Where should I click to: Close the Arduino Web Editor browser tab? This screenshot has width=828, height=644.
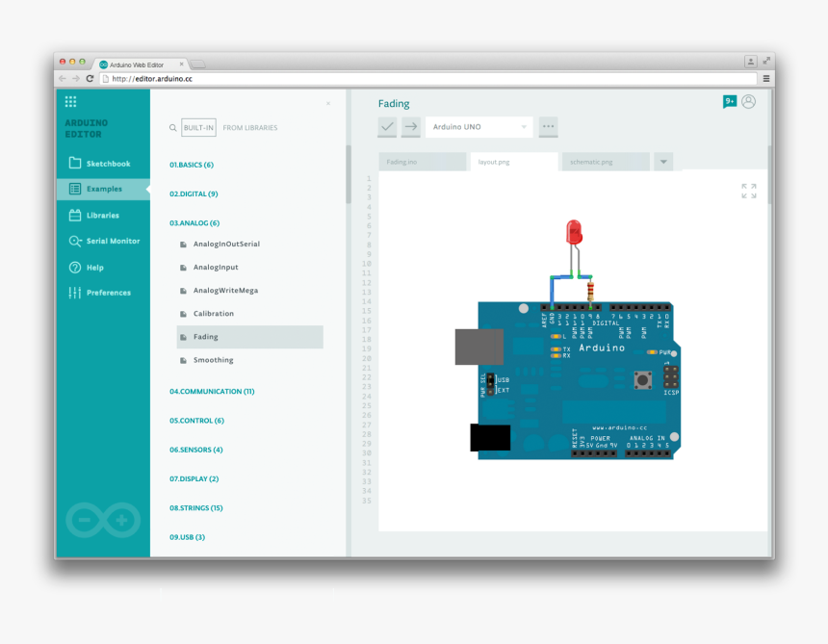[182, 64]
